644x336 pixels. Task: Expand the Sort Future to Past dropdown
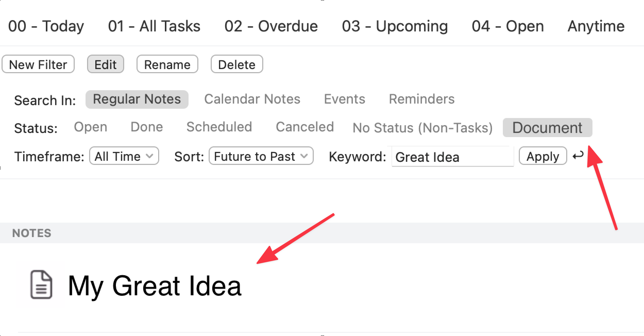[261, 156]
